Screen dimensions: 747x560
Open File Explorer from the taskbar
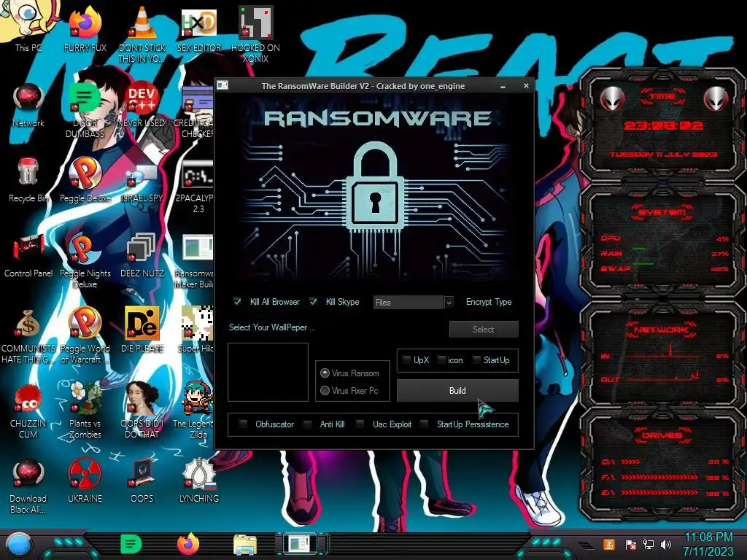[x=245, y=545]
